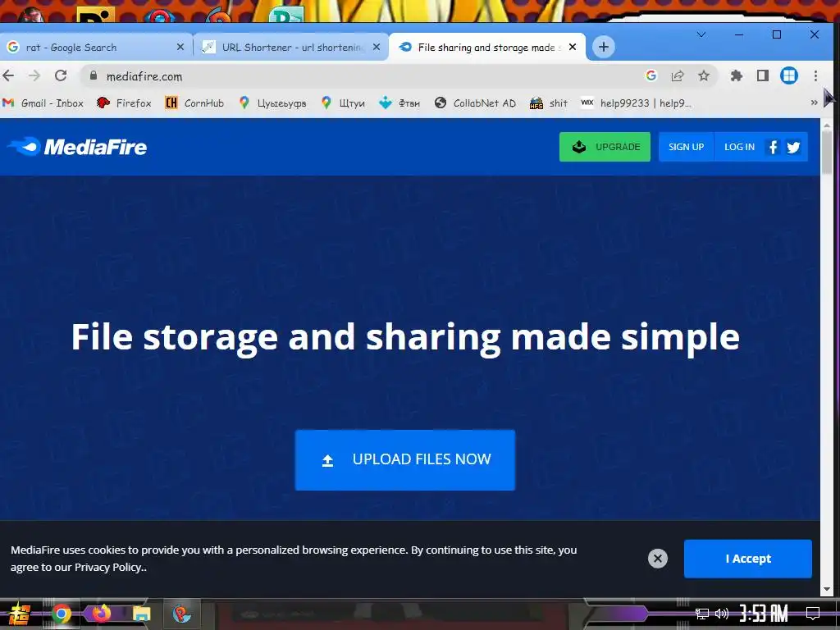Viewport: 840px width, 630px height.
Task: Open Firefox from the taskbar
Action: point(102,614)
